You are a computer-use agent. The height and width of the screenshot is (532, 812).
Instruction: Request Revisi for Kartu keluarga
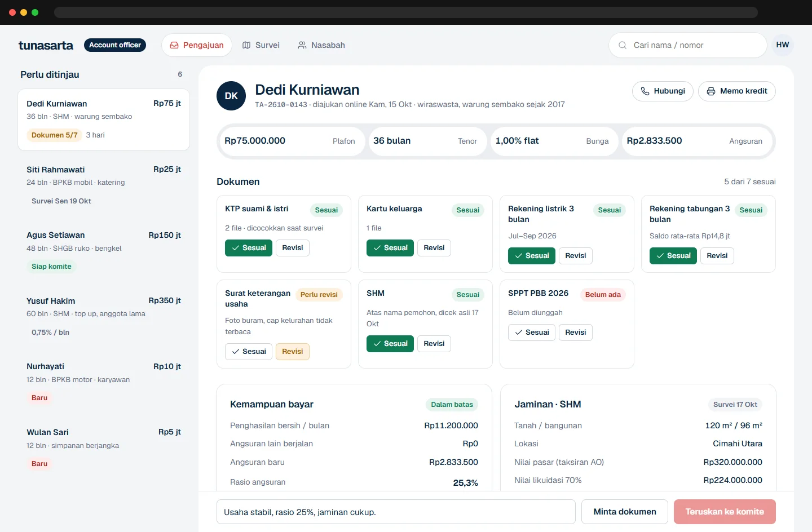tap(434, 248)
